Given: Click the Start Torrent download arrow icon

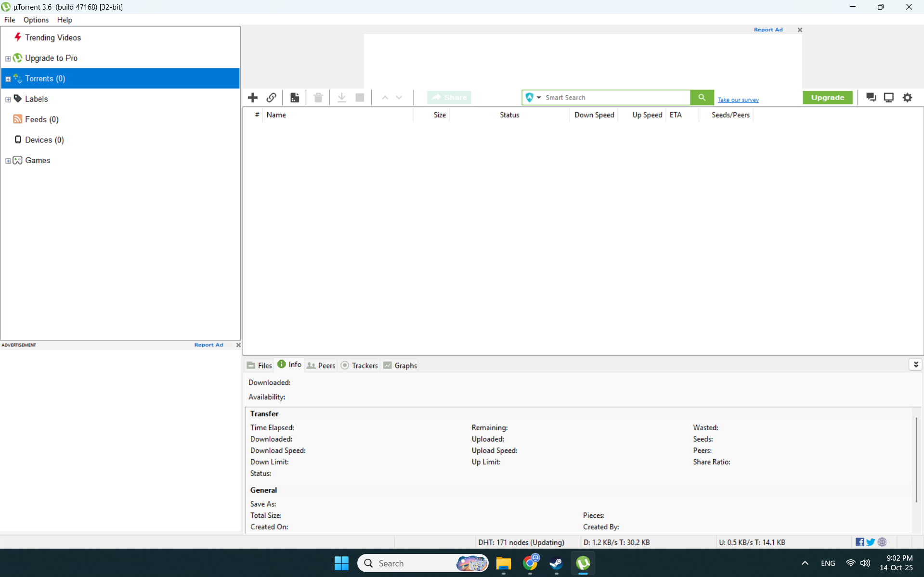Looking at the screenshot, I should 342,98.
